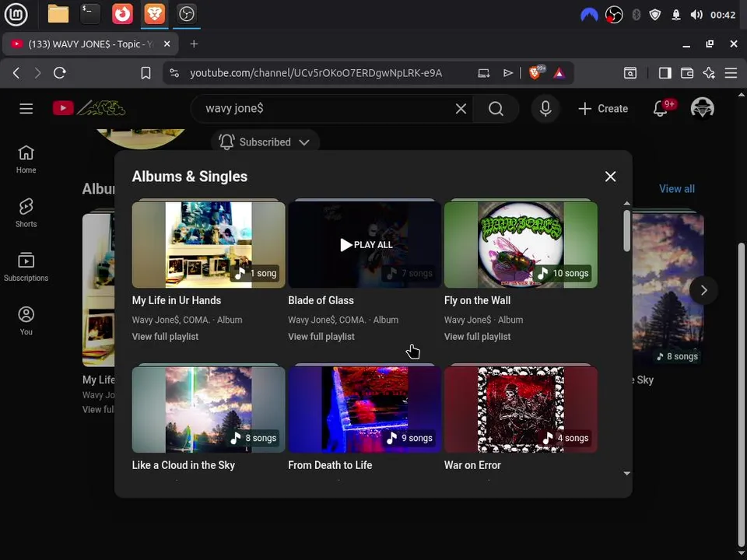Image resolution: width=747 pixels, height=560 pixels.
Task: Open site settings icon in address bar
Action: click(174, 73)
